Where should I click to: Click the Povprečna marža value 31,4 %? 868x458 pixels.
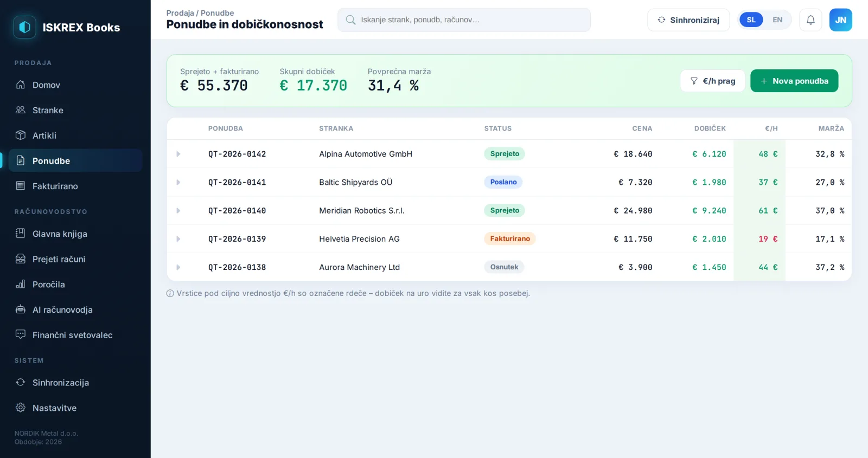393,86
